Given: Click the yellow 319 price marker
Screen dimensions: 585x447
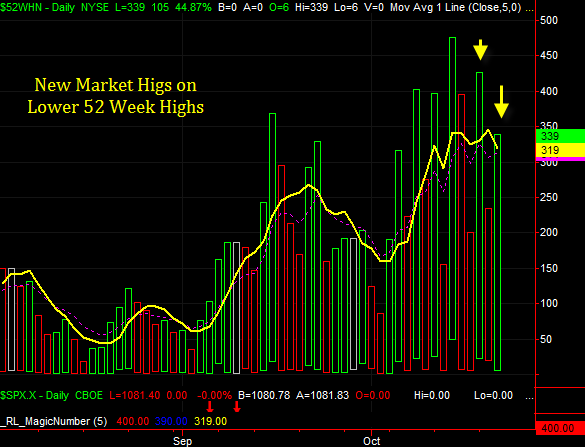Looking at the screenshot, I should pyautogui.click(x=560, y=150).
